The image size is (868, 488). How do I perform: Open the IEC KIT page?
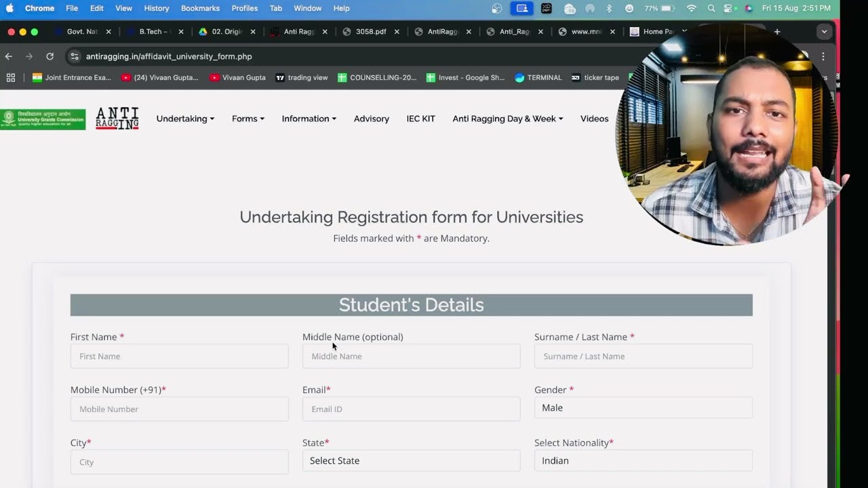coord(420,119)
